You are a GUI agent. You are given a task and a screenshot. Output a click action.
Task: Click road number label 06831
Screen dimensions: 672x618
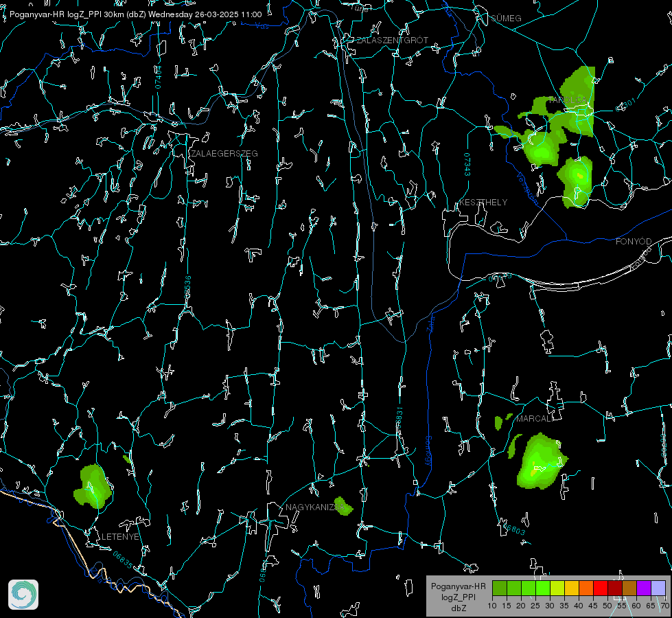(399, 418)
